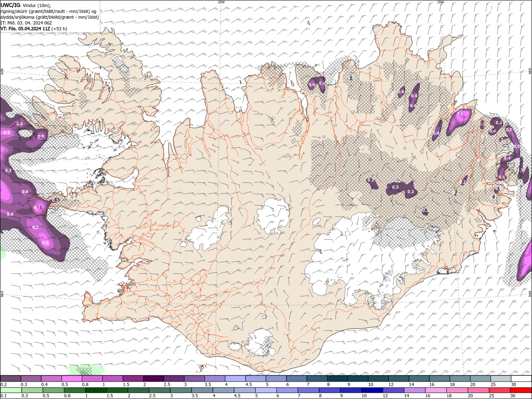
Task: Pick lightest green lower swatch between 0.1 and 0.3
Action: [x=11, y=390]
